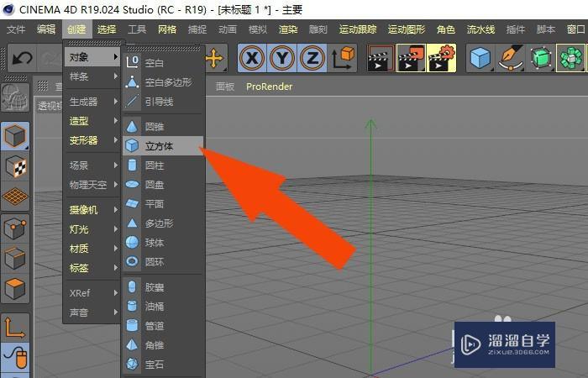Expand the 生成器 submenu
This screenshot has height=378, width=588.
92,102
